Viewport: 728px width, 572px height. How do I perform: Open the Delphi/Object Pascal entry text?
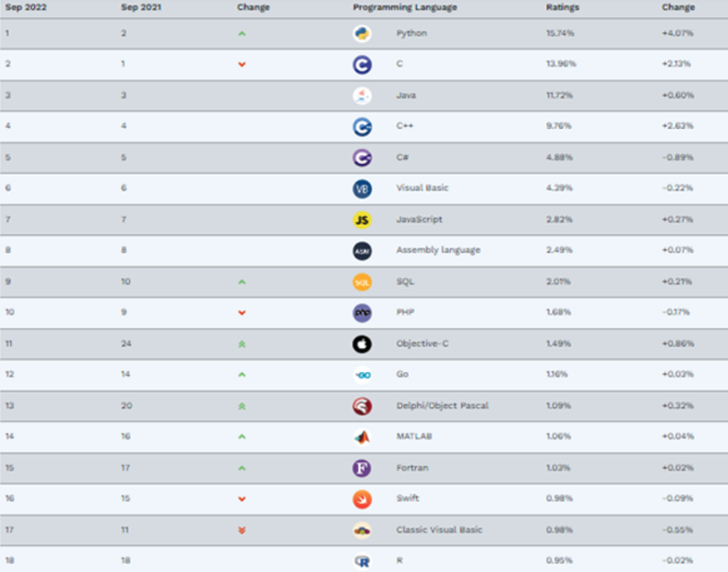[x=443, y=406]
